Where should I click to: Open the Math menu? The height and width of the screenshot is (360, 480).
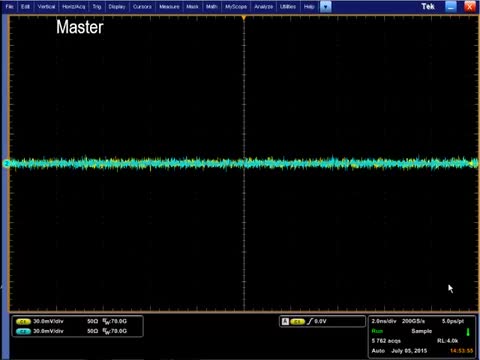[x=211, y=7]
